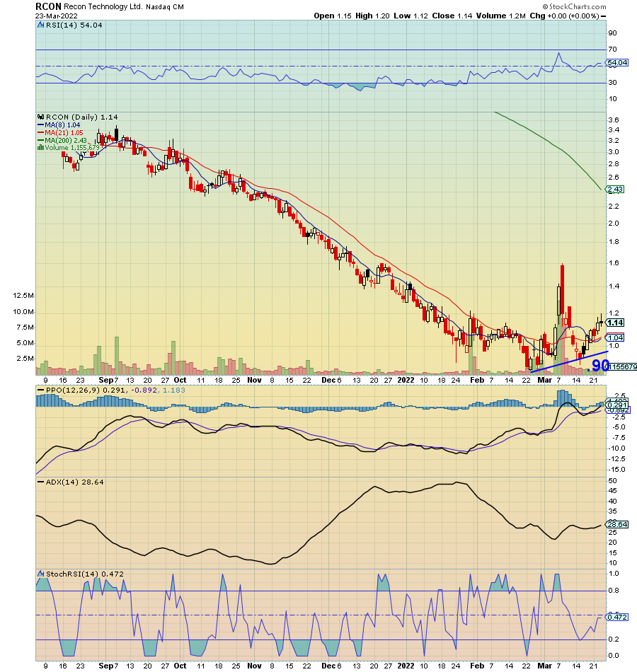637x672 pixels.
Task: Click the 1155679 volume tag on the axis
Action: pyautogui.click(x=622, y=367)
